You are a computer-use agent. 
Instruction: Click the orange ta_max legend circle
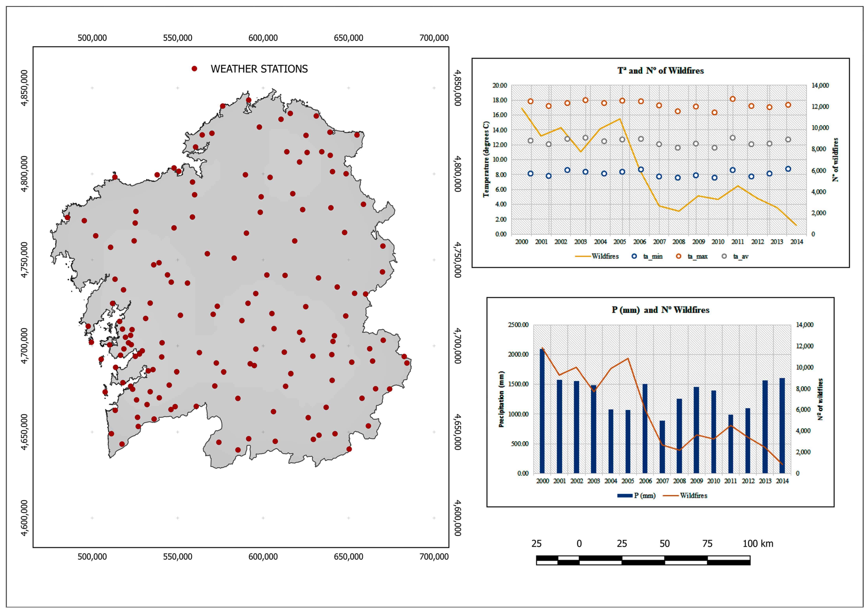(679, 256)
